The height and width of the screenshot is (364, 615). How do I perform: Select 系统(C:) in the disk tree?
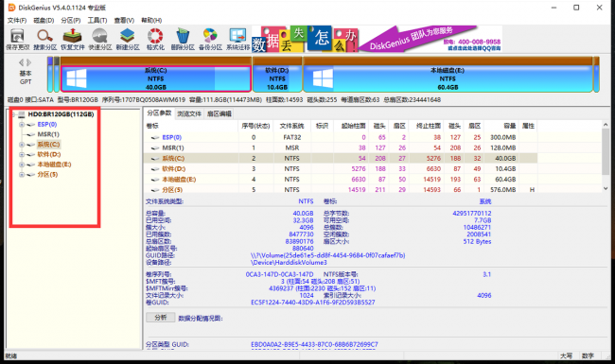tap(48, 145)
